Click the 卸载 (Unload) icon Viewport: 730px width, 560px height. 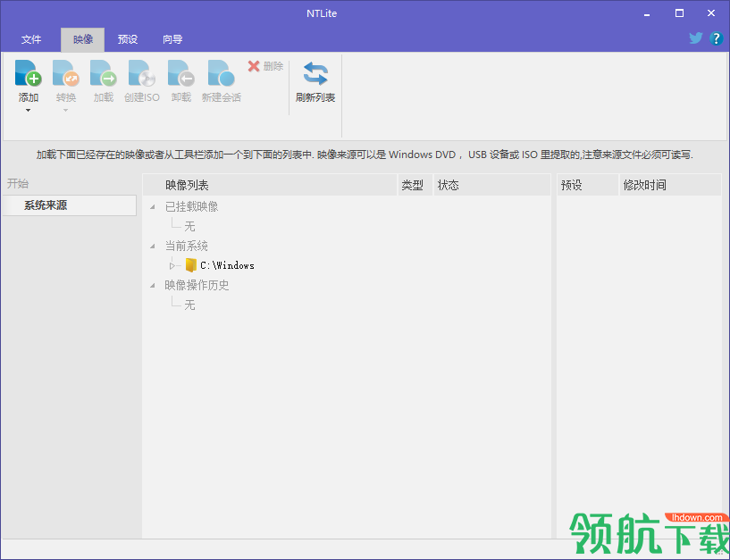[181, 73]
